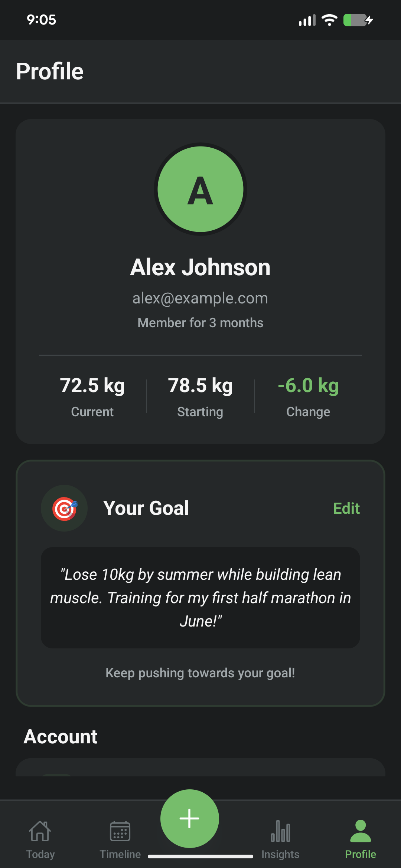Tap the battery charging indicator
This screenshot has height=868, width=401.
coord(358,20)
